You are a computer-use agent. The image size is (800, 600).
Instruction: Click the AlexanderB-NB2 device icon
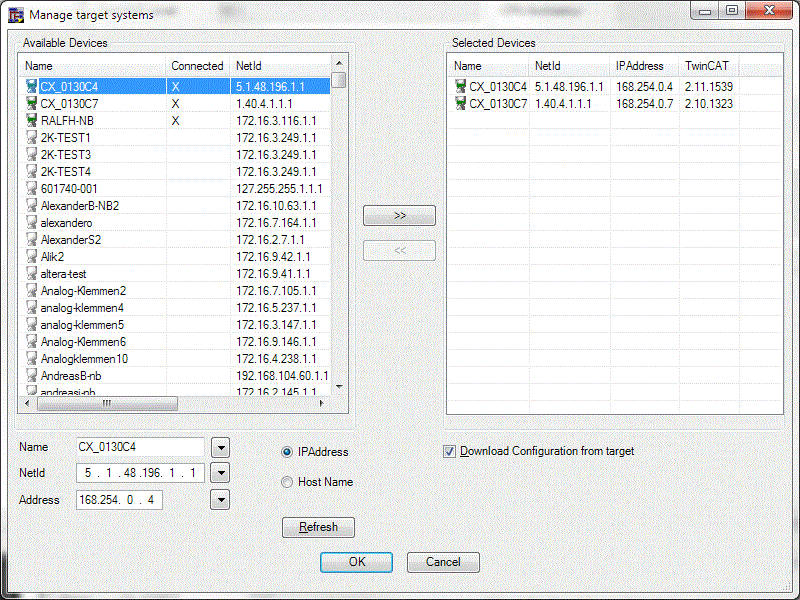tap(32, 205)
